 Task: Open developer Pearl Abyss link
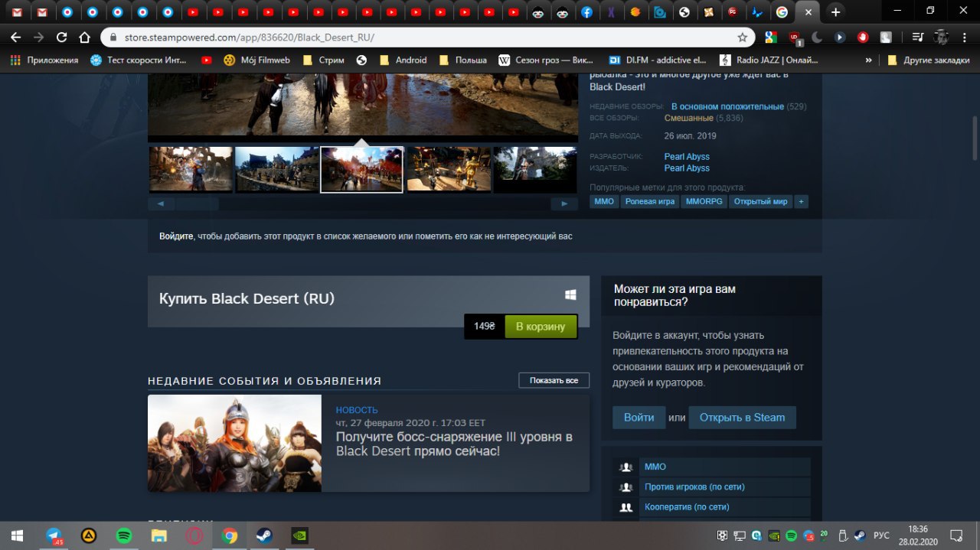[687, 156]
